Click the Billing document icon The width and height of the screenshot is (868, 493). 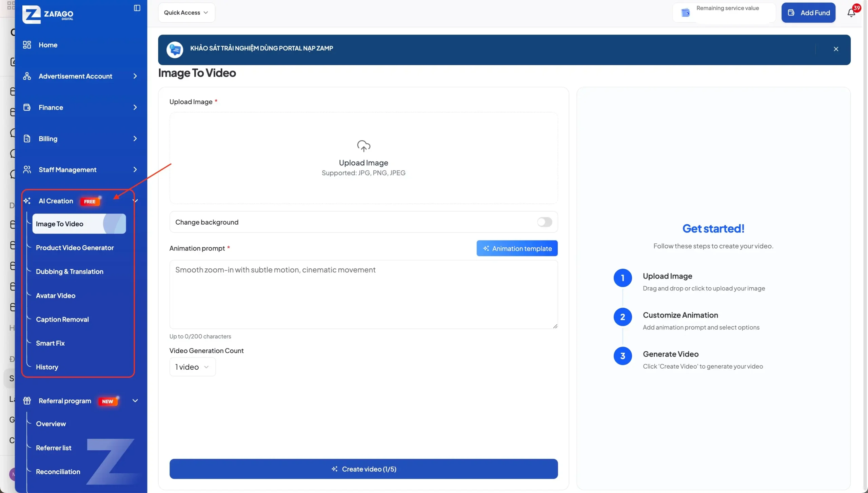[x=27, y=139]
